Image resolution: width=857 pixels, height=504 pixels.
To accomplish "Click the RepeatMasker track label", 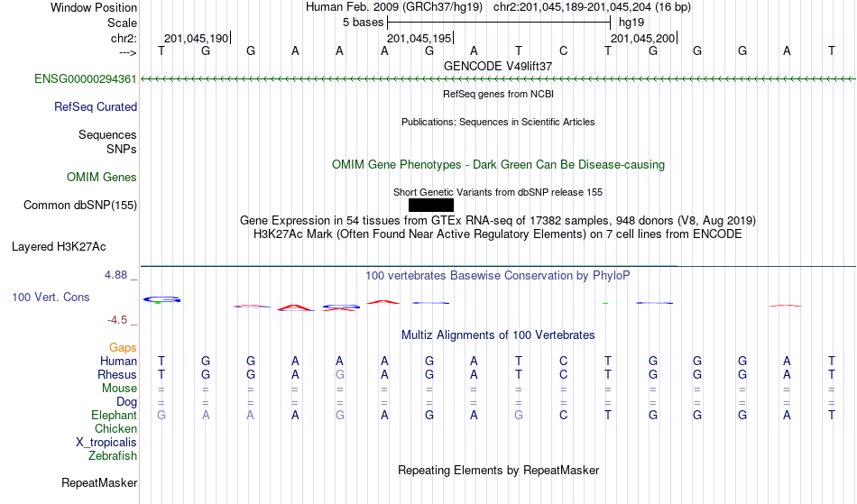I will click(99, 483).
